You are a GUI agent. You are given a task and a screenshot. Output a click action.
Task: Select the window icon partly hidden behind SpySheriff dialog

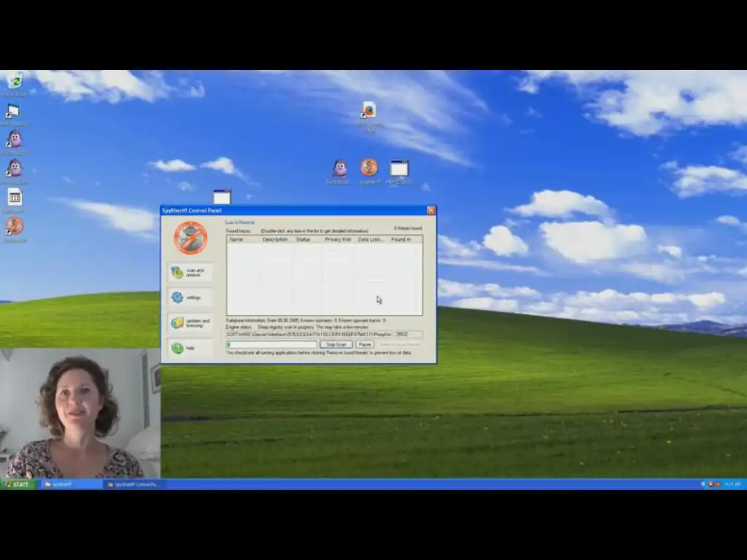222,197
